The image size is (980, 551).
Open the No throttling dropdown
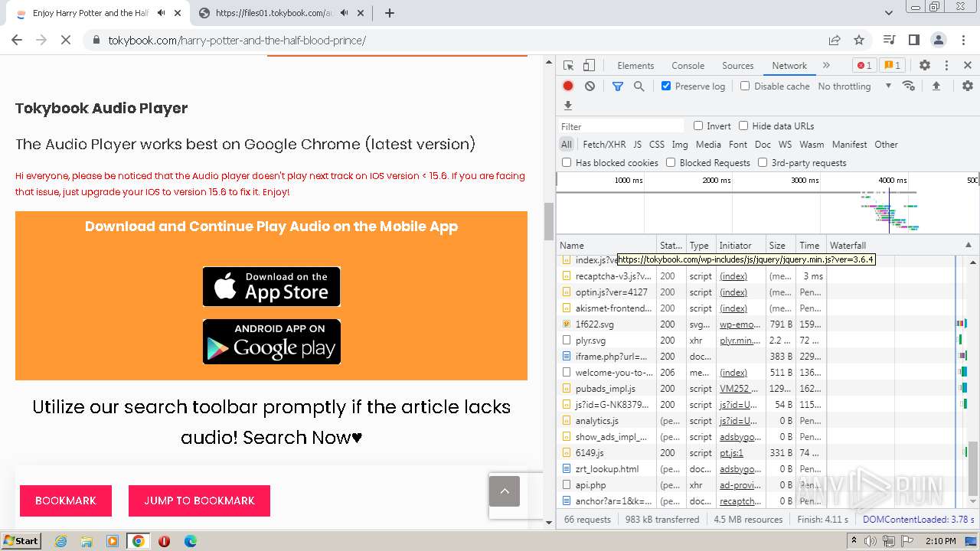[x=854, y=86]
